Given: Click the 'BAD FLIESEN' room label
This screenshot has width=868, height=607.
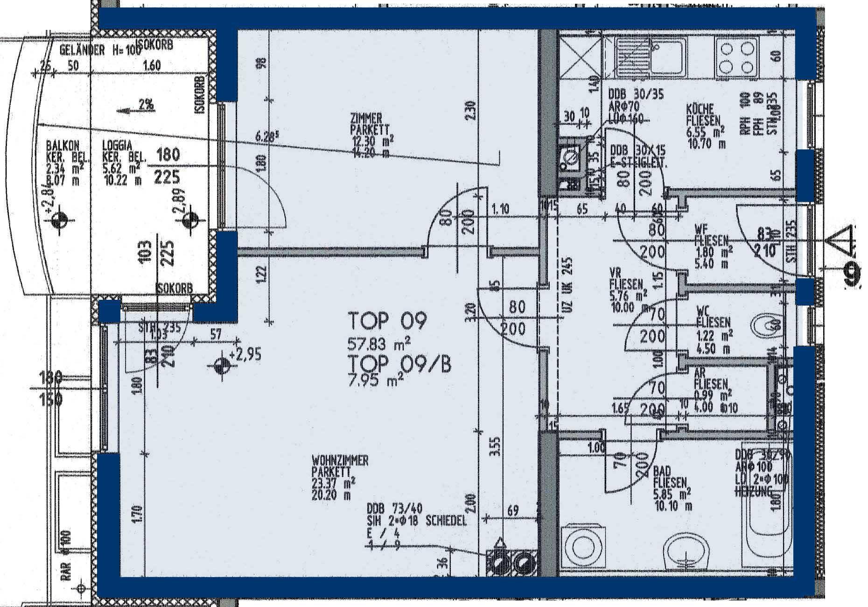Looking at the screenshot, I should [x=670, y=477].
